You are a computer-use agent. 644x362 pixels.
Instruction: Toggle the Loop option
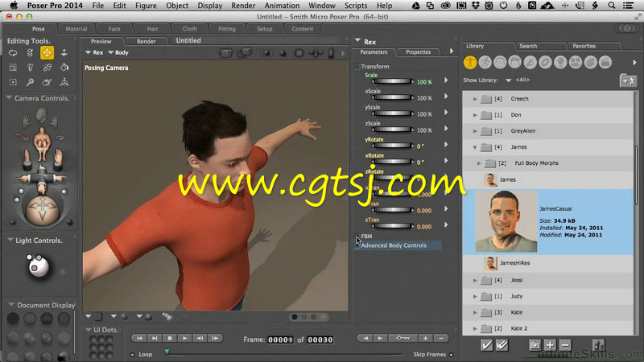(132, 355)
